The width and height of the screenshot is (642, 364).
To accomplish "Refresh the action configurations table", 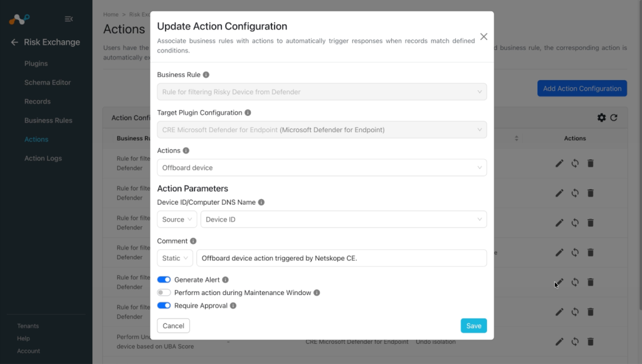I will click(614, 118).
